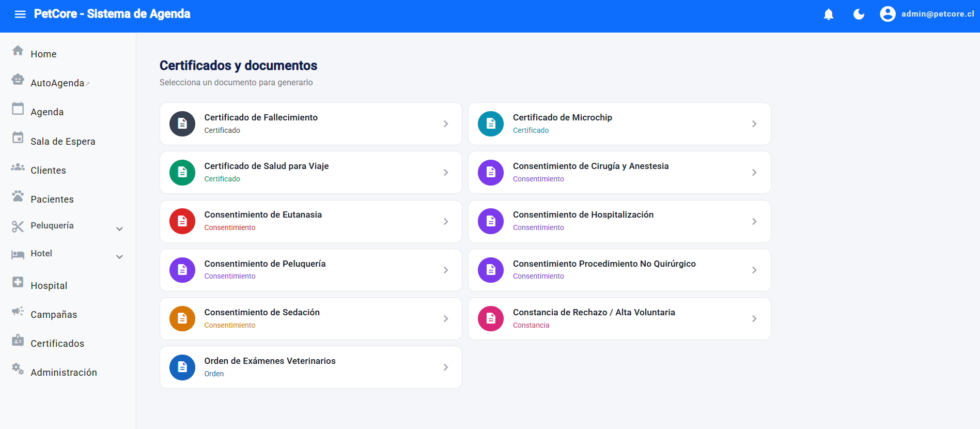Open the Administración section
Viewport: 980px width, 429px height.
click(64, 373)
